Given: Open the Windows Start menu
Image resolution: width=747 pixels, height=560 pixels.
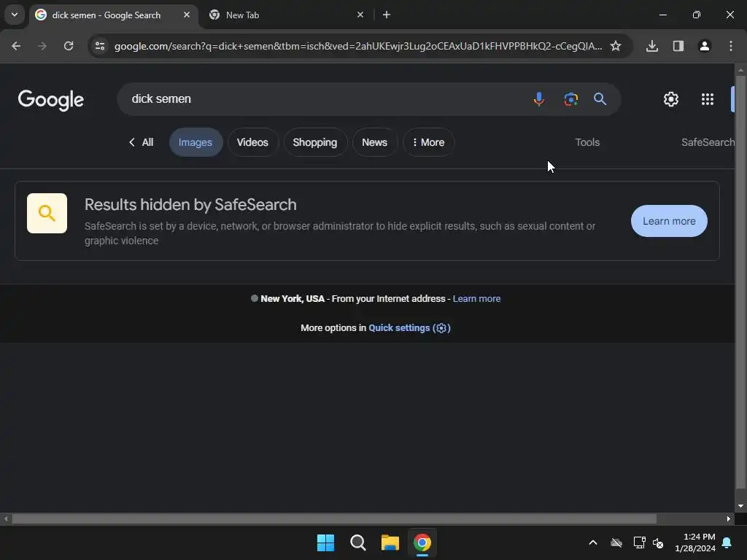Looking at the screenshot, I should click(326, 542).
